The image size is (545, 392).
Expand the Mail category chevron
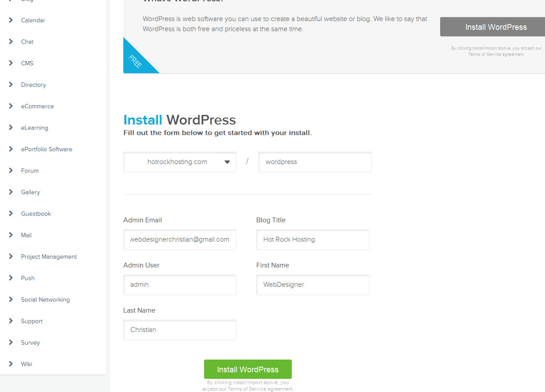(x=11, y=235)
